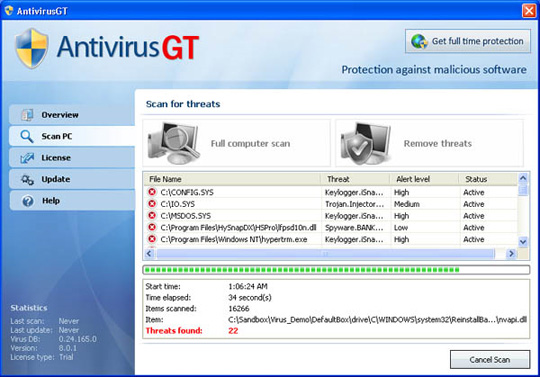Click the currently scanned item path
Screen dimensions: 540x377
click(377, 320)
